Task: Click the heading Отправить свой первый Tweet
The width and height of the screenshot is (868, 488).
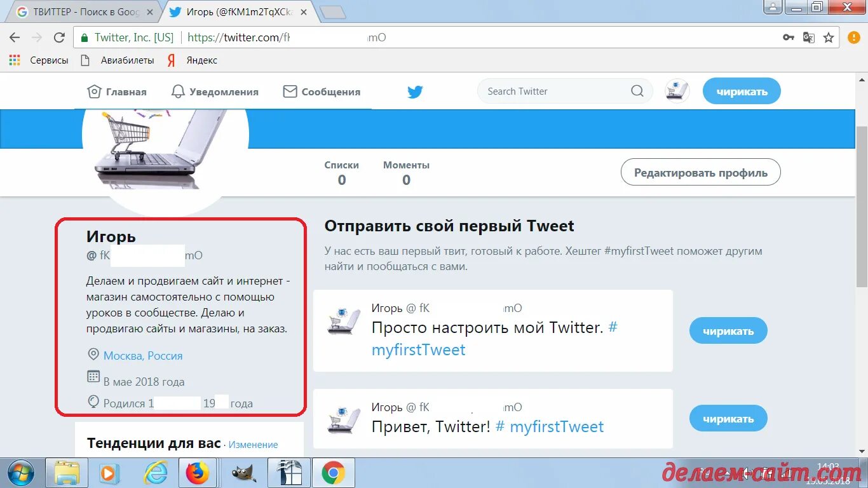Action: tap(449, 226)
